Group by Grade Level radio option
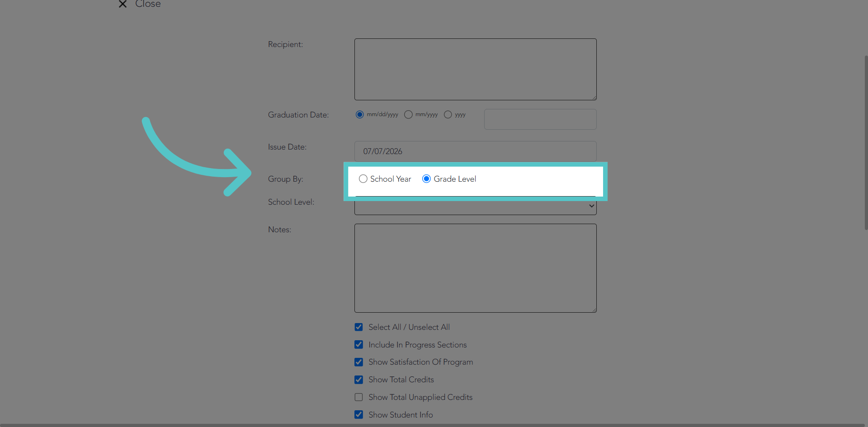Image resolution: width=868 pixels, height=427 pixels. [426, 179]
